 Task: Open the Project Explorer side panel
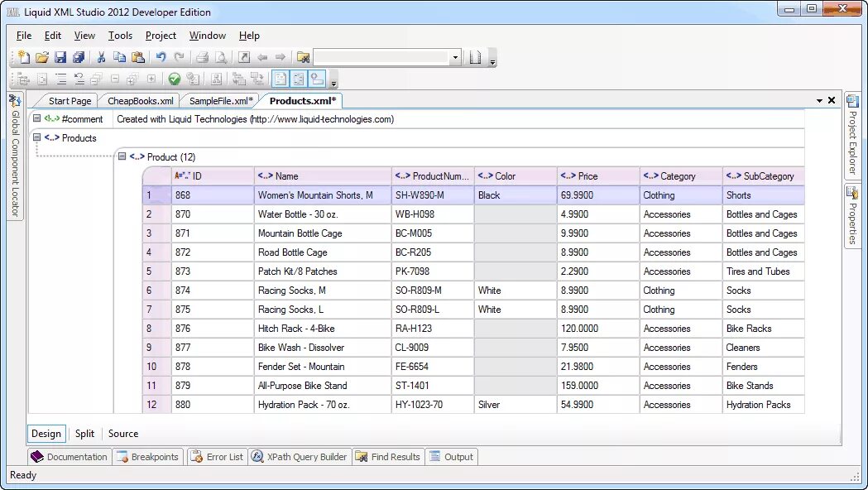tap(852, 135)
